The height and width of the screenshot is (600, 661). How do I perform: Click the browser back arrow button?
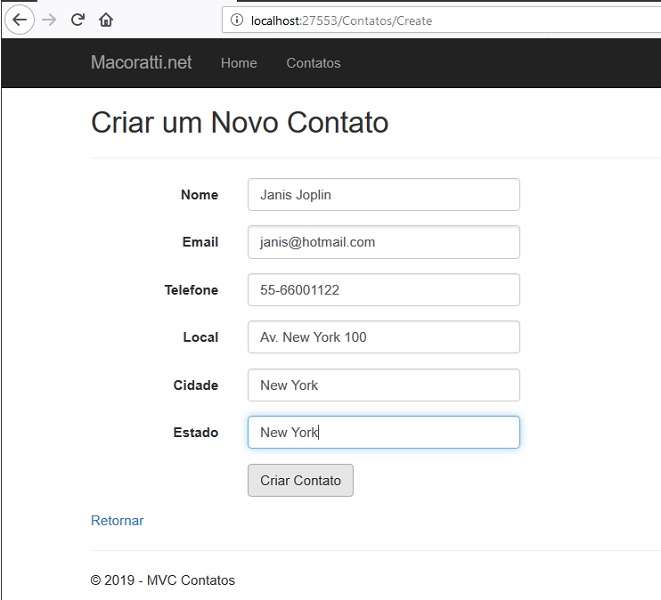click(x=19, y=20)
